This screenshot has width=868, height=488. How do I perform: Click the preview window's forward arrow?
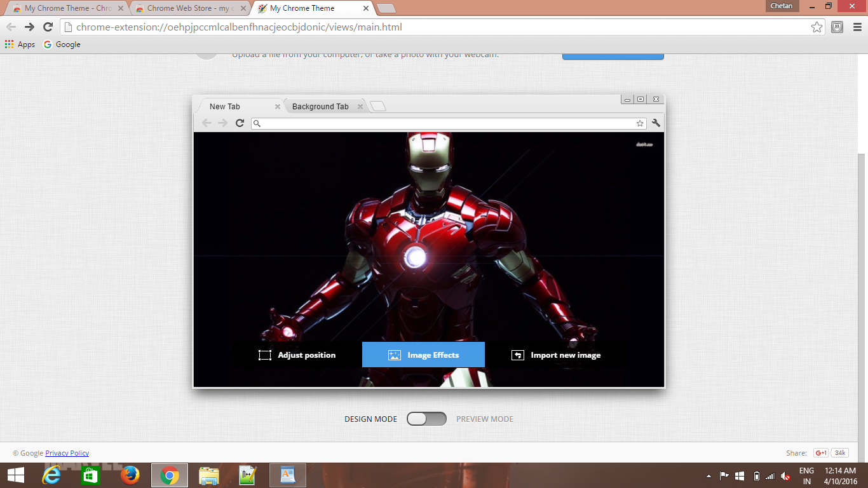coord(222,123)
